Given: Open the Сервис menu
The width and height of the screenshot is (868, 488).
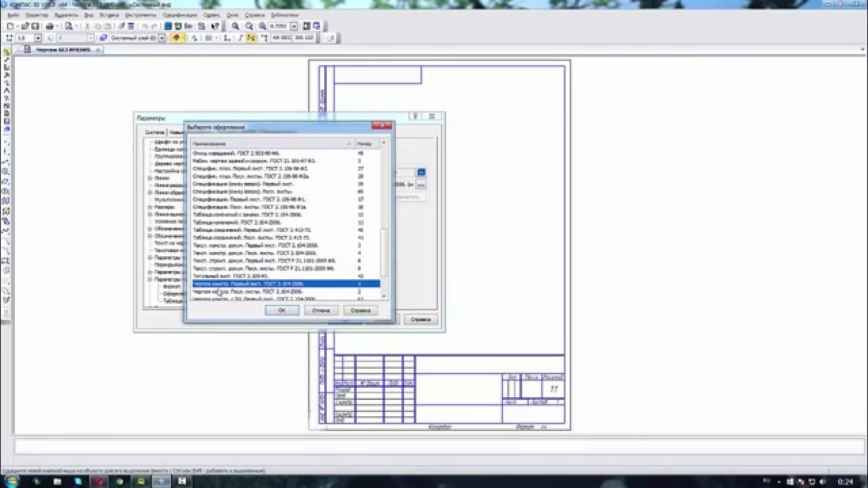Looking at the screenshot, I should tap(211, 15).
